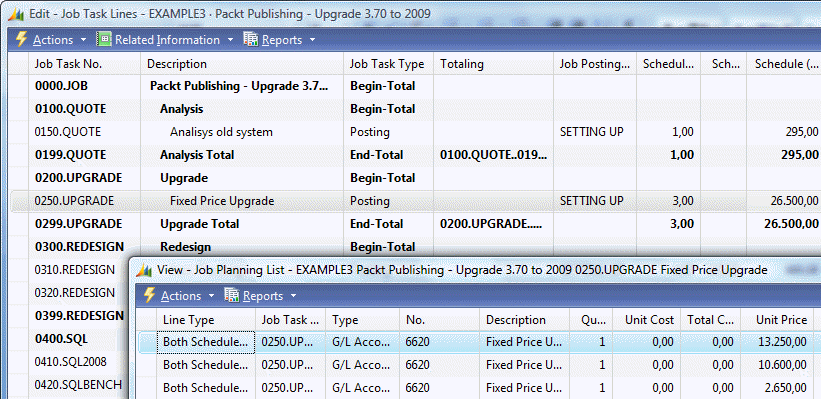Click the Upgrade Total description cell
The height and width of the screenshot is (399, 821).
(x=199, y=224)
